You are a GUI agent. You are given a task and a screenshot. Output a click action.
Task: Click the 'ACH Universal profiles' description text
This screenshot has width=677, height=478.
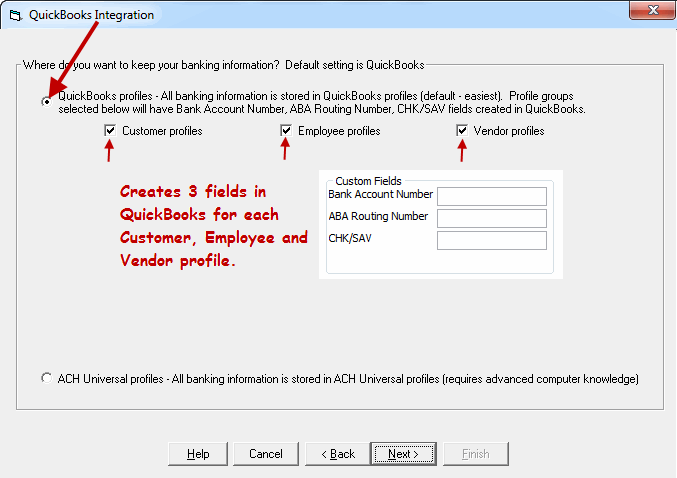(348, 379)
